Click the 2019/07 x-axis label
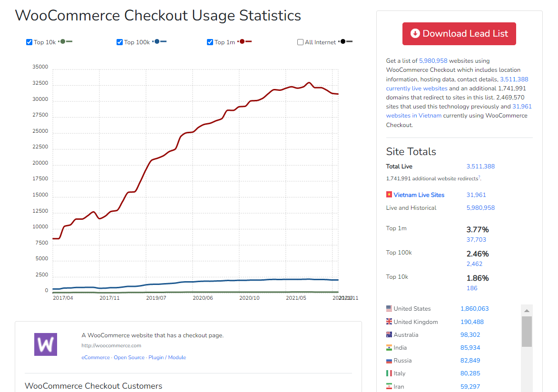 point(156,298)
